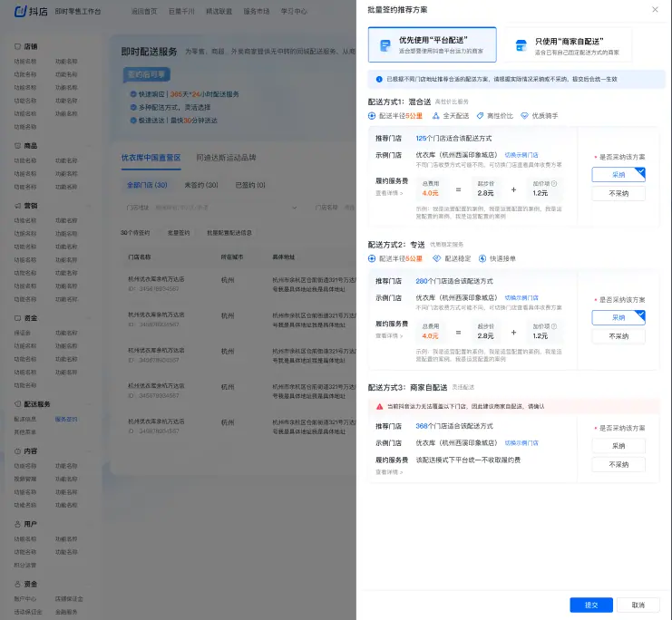Choose 不采纳 for 配送方式3 商家自配送
672x620 pixels.
point(618,465)
